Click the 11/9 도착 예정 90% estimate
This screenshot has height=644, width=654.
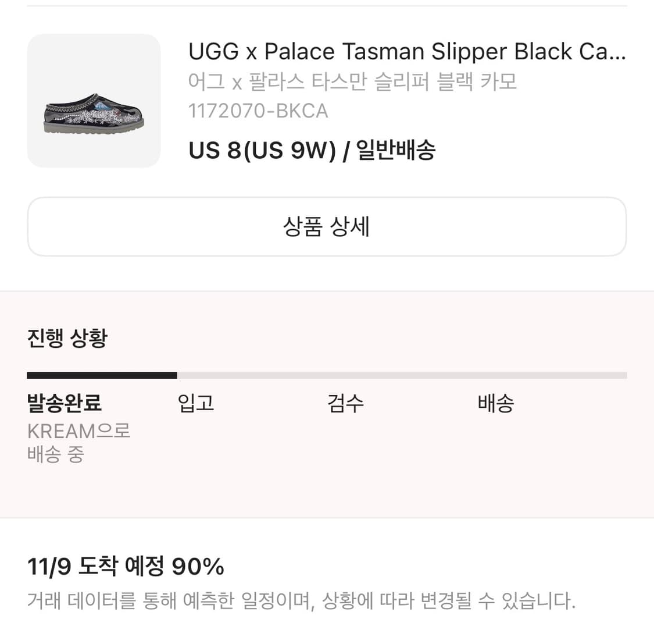tap(126, 565)
